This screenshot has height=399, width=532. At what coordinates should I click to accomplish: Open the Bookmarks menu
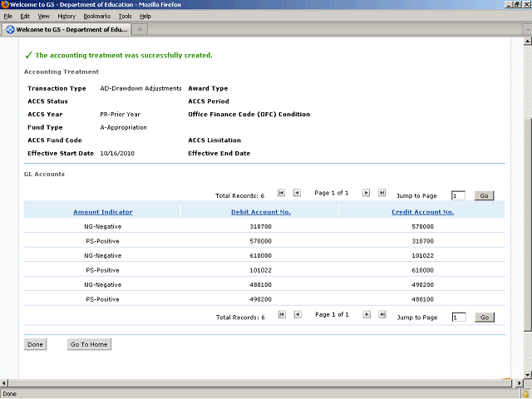tap(95, 16)
